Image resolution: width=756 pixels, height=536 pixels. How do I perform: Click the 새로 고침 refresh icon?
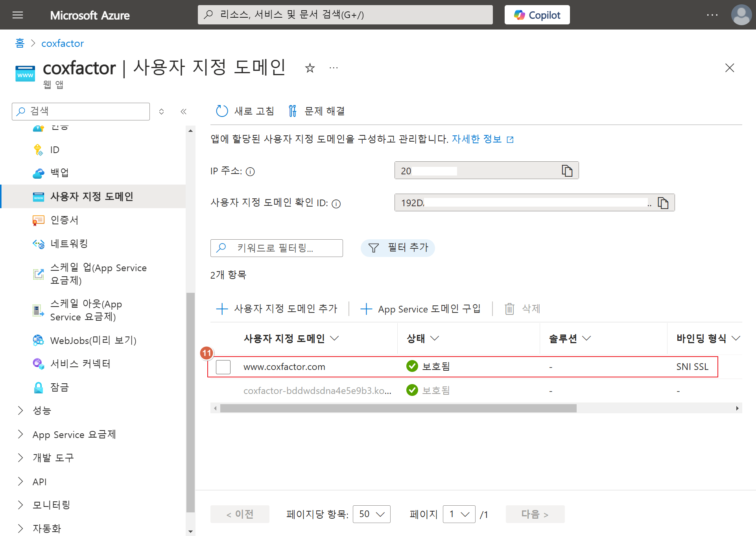222,111
